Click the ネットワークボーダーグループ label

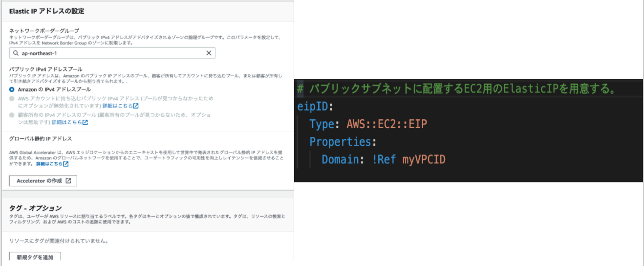(x=44, y=30)
